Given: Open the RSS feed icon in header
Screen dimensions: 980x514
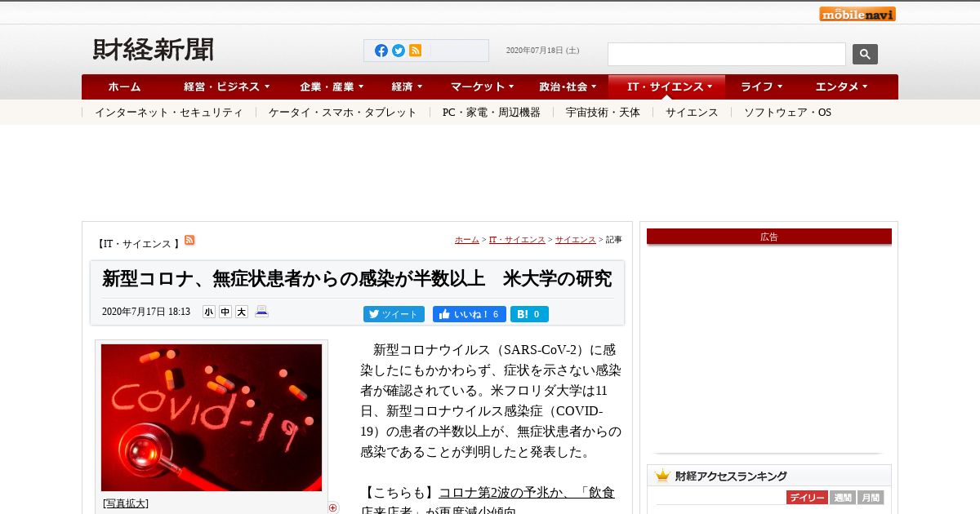Looking at the screenshot, I should pos(416,51).
